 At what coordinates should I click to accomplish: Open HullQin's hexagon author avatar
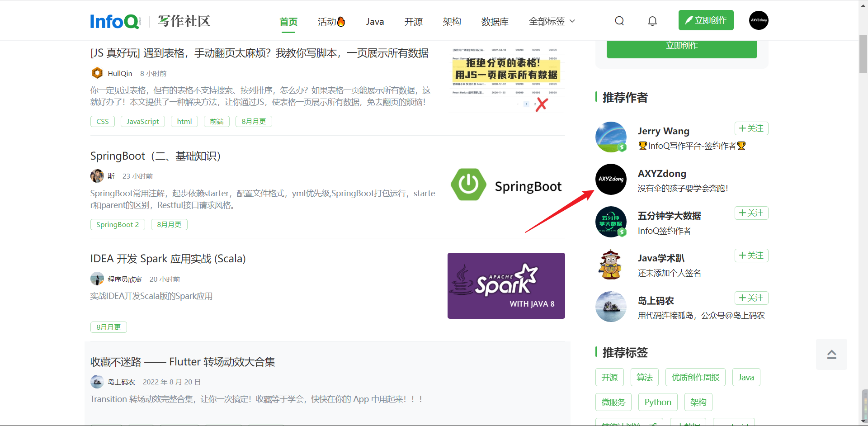point(97,73)
